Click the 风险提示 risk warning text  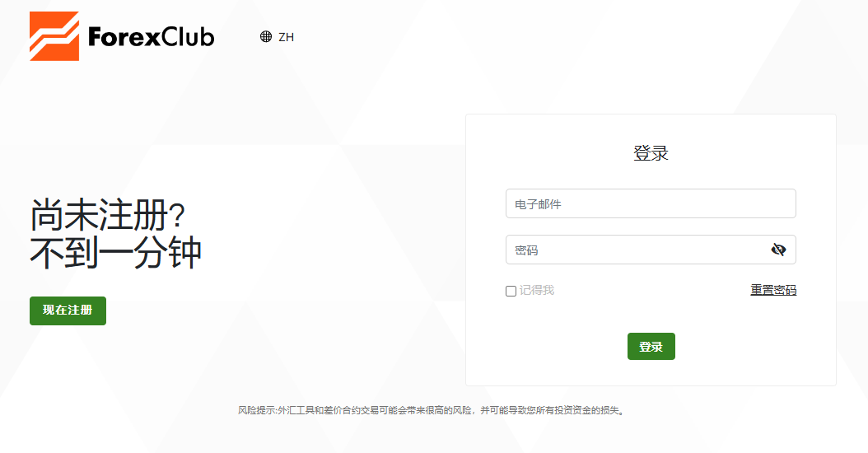coord(432,410)
